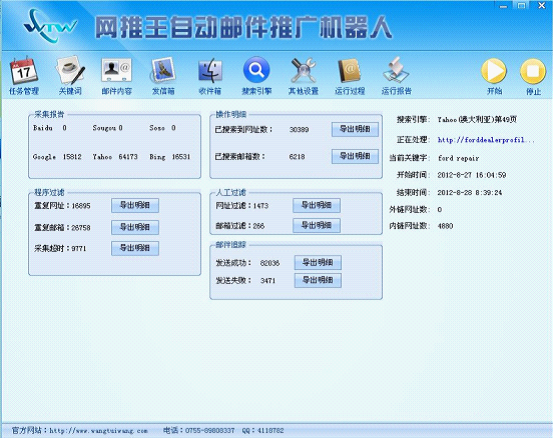This screenshot has width=553, height=439.
Task: Open the 运行过程 address book icon
Action: click(350, 71)
